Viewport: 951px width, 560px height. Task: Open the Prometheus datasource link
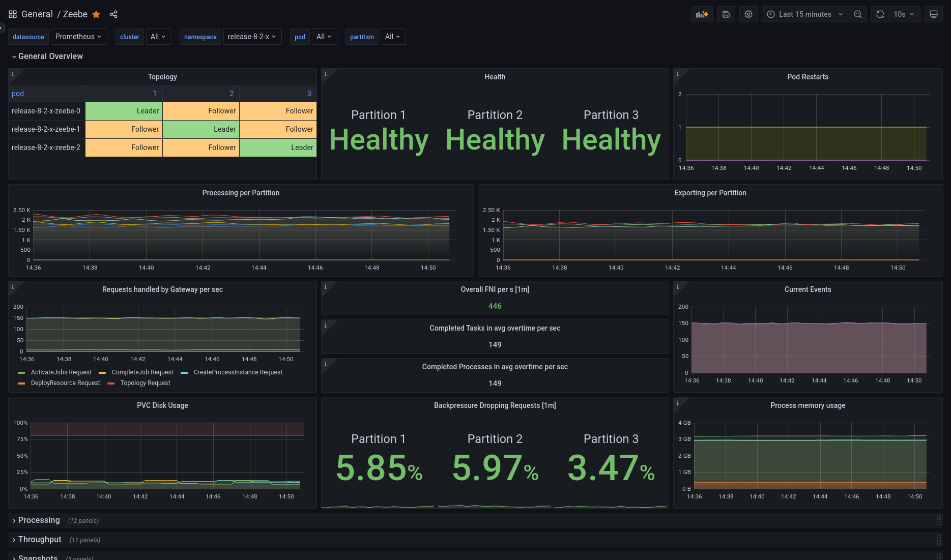[x=28, y=36]
